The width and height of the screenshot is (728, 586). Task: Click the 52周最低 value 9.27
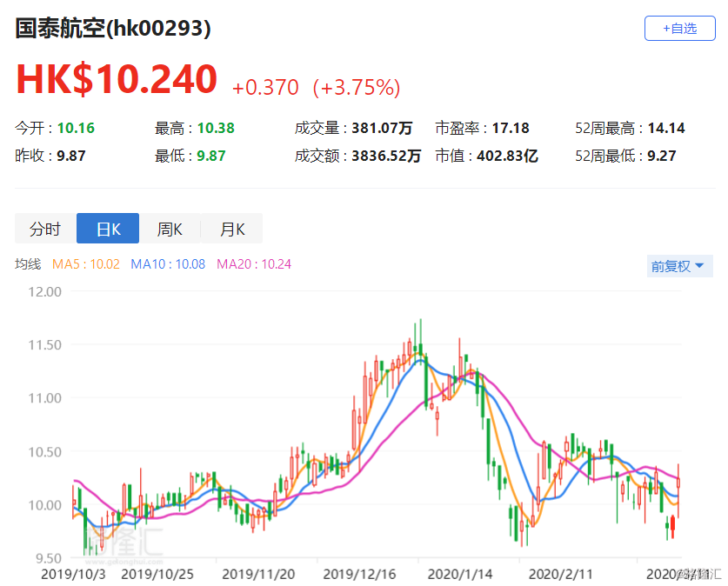[662, 156]
